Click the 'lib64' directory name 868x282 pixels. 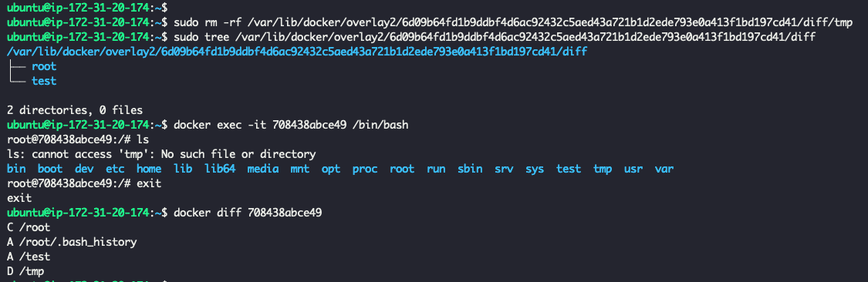tap(220, 169)
